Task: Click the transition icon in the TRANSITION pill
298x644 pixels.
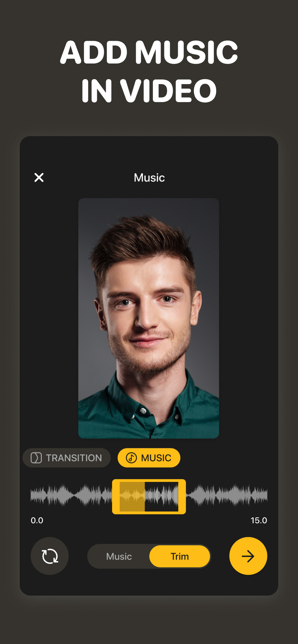Action: tap(36, 458)
